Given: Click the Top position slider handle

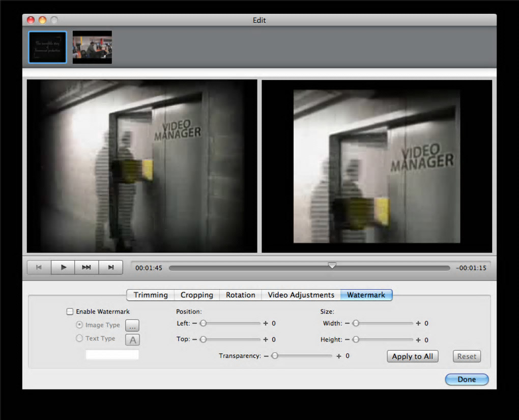Looking at the screenshot, I should coord(203,339).
